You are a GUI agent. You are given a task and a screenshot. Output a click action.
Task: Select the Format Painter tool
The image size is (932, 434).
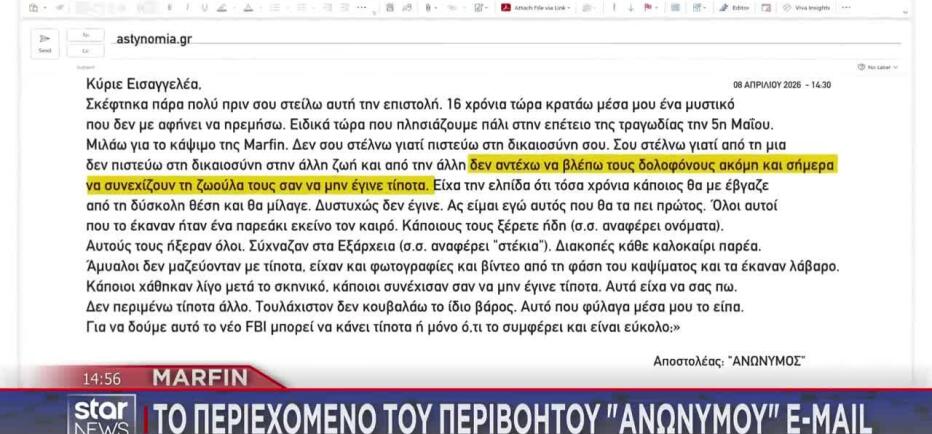(x=61, y=8)
